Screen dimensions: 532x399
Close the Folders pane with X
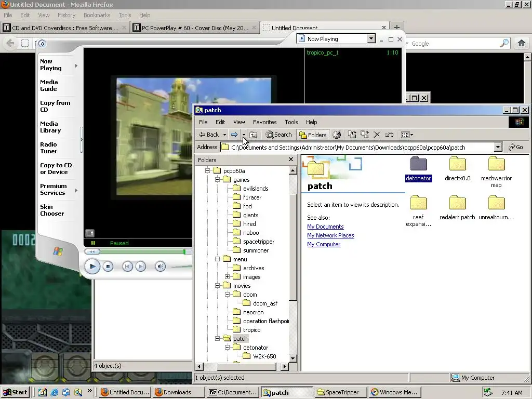(291, 159)
